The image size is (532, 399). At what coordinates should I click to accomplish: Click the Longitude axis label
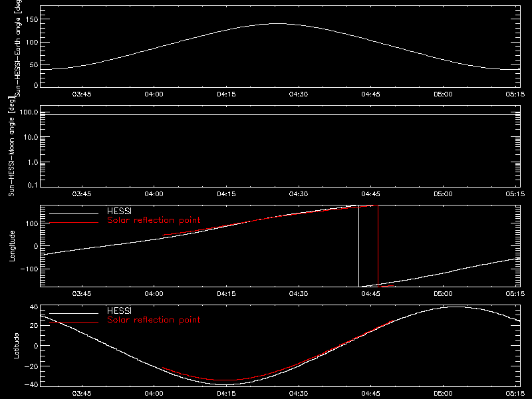coord(12,246)
